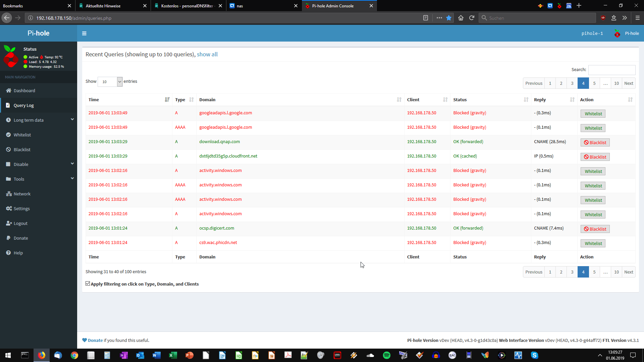This screenshot has width=644, height=362.
Task: Open Spotify from the taskbar
Action: tap(387, 355)
